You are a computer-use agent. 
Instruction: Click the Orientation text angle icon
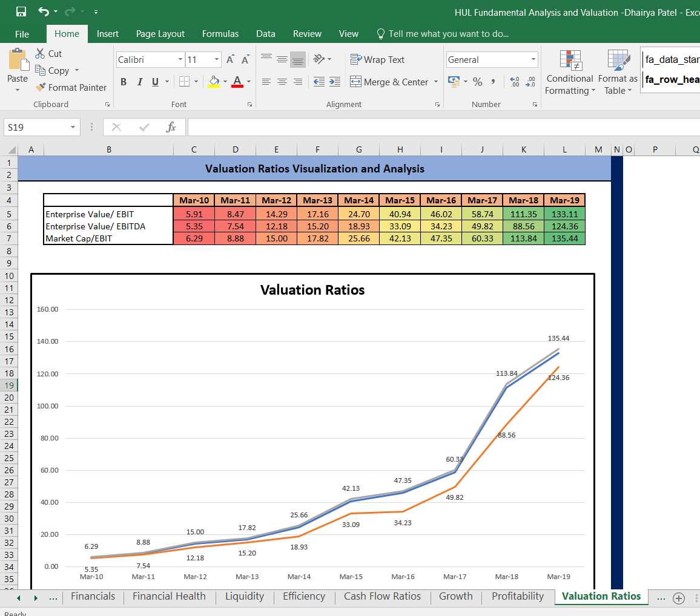319,59
